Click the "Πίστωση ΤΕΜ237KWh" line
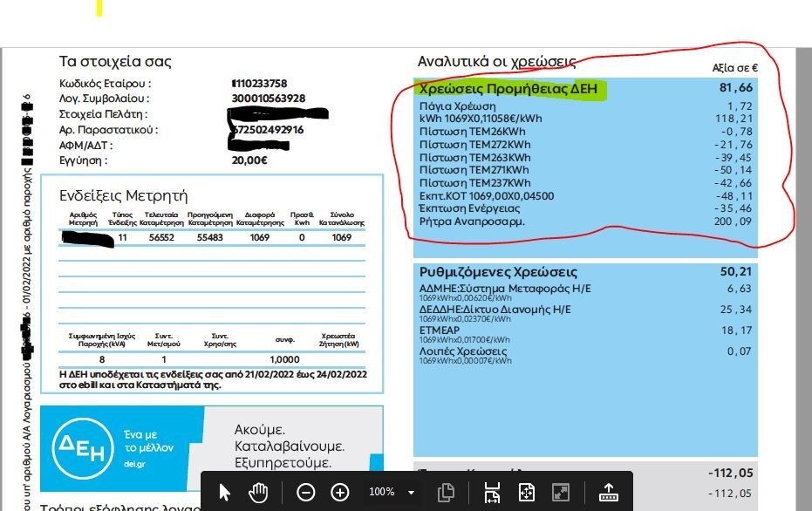The width and height of the screenshot is (812, 511). 474,183
